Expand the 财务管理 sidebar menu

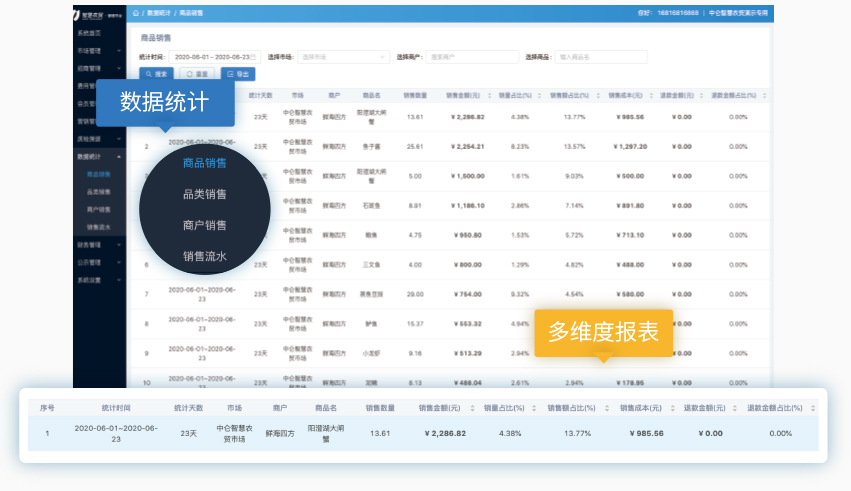tap(98, 244)
